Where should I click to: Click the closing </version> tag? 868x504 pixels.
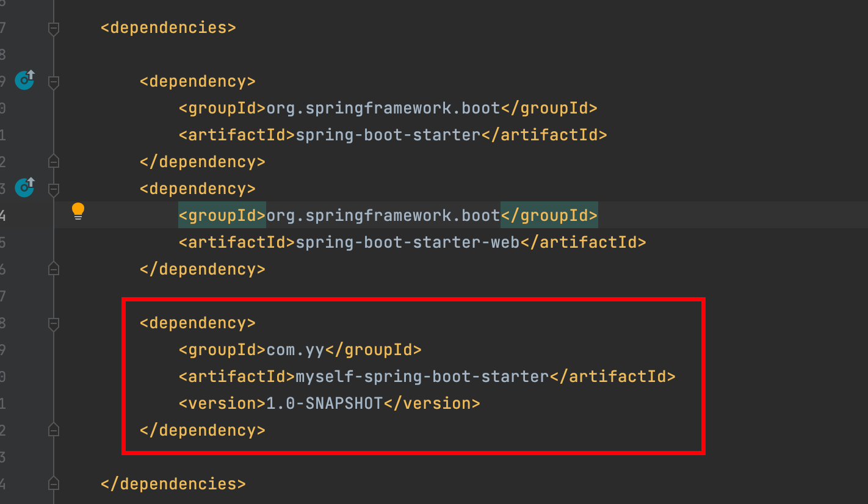click(432, 403)
